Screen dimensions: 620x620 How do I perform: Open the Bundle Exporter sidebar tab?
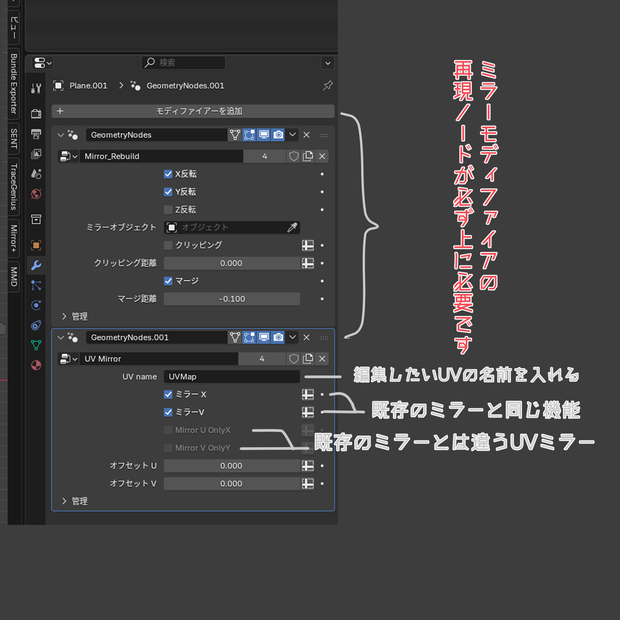pos(14,83)
